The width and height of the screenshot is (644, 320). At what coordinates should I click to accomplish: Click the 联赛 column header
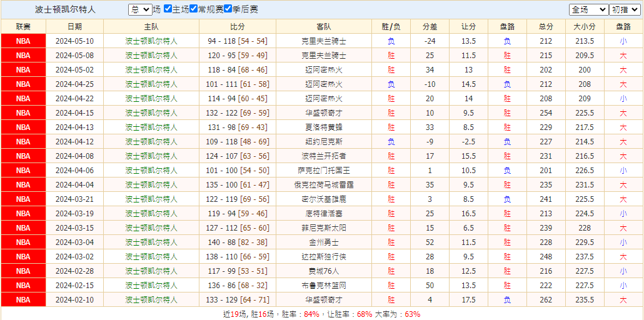pyautogui.click(x=23, y=27)
